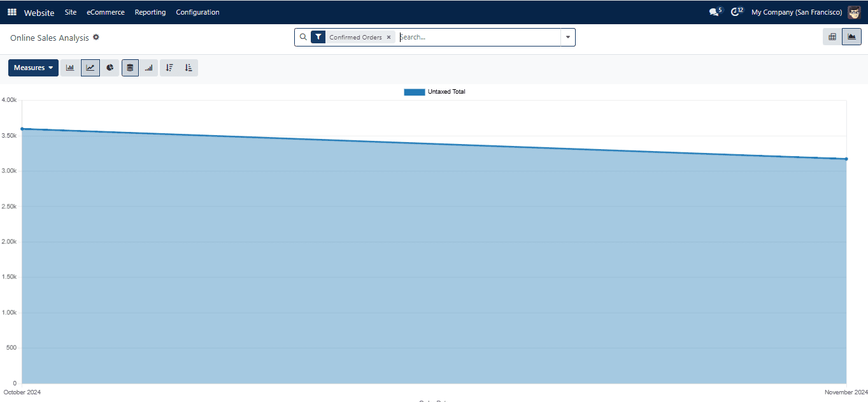Click the funnel filter icon in the search facet
The height and width of the screenshot is (402, 868).
pyautogui.click(x=318, y=37)
